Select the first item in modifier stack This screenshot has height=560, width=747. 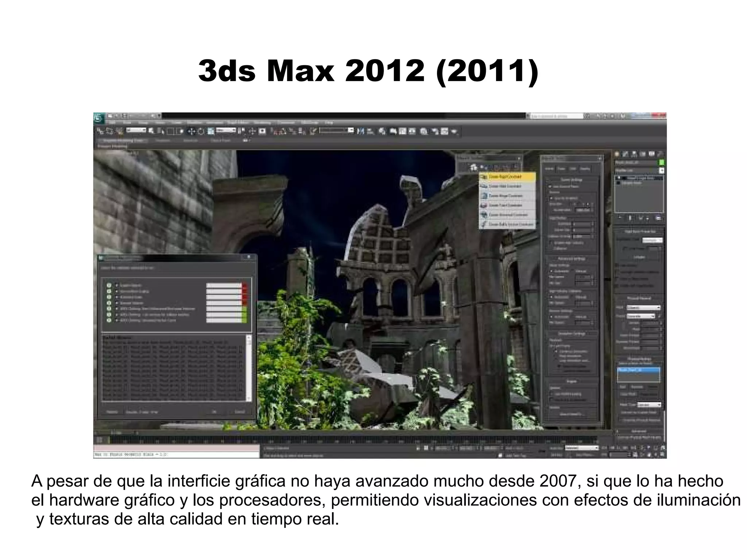click(x=639, y=178)
